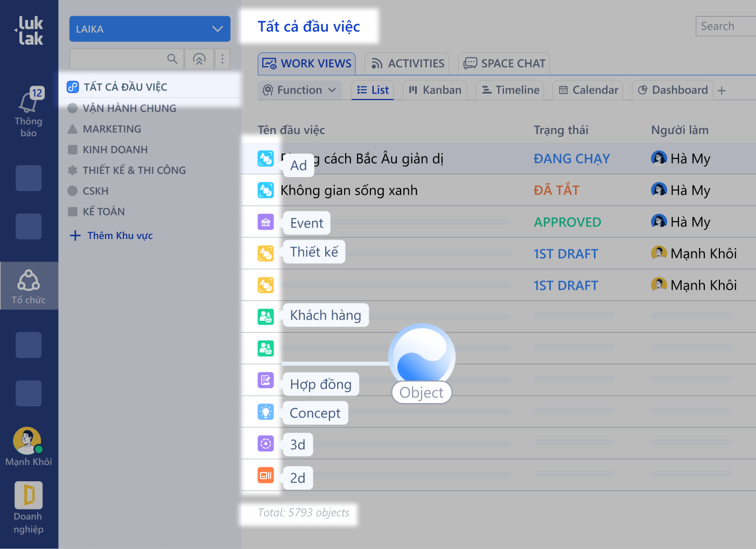Click the Concept lightbulb icon
Screen dimensions: 756x549
[x=265, y=412]
